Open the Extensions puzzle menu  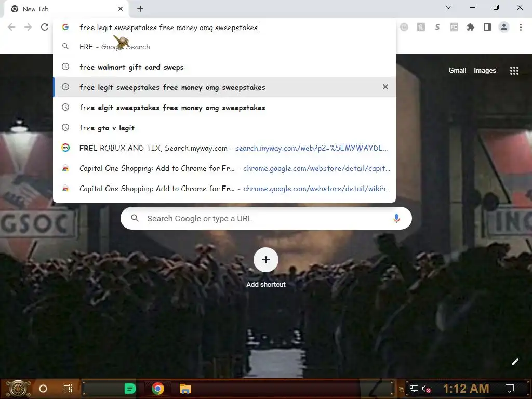[471, 27]
